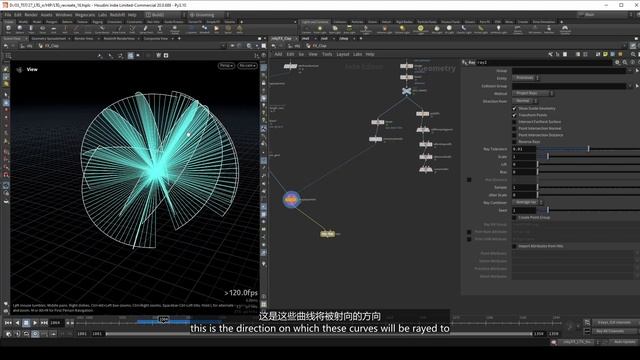The width and height of the screenshot is (640, 360).
Task: Click parameter pane search icon
Action: coord(625,62)
